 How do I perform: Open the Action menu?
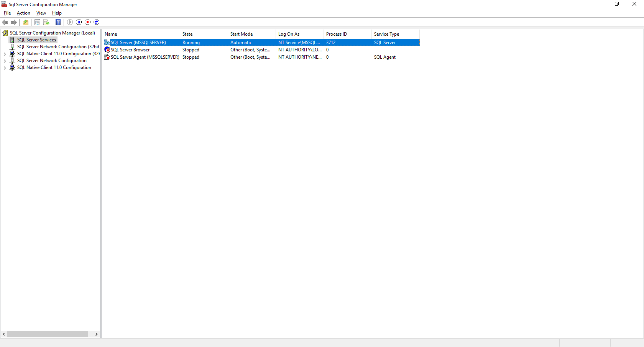tap(23, 13)
